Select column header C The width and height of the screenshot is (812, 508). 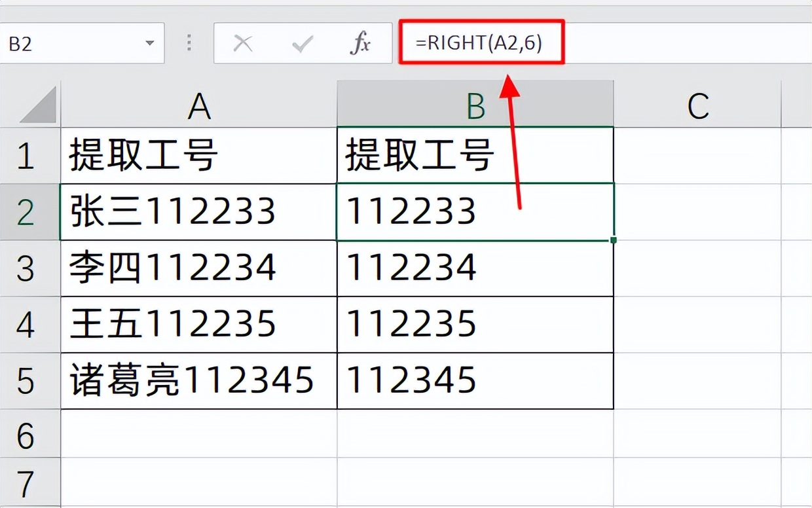click(x=697, y=106)
